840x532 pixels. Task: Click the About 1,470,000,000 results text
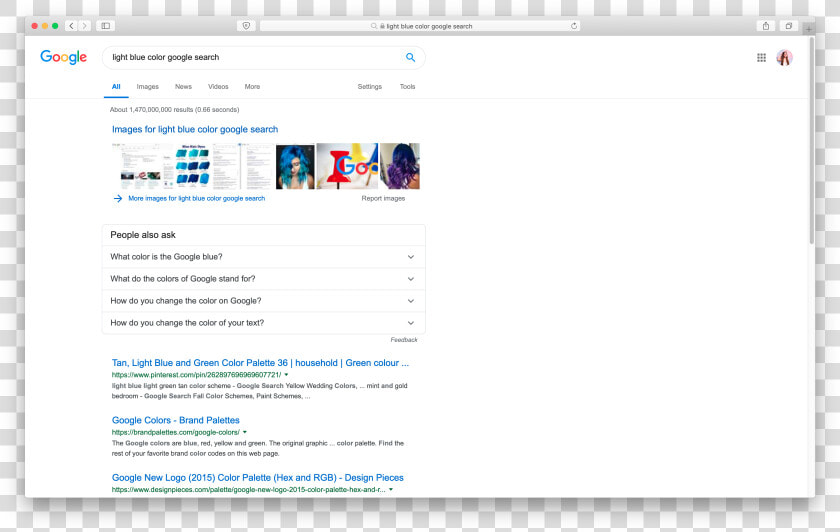pos(175,109)
